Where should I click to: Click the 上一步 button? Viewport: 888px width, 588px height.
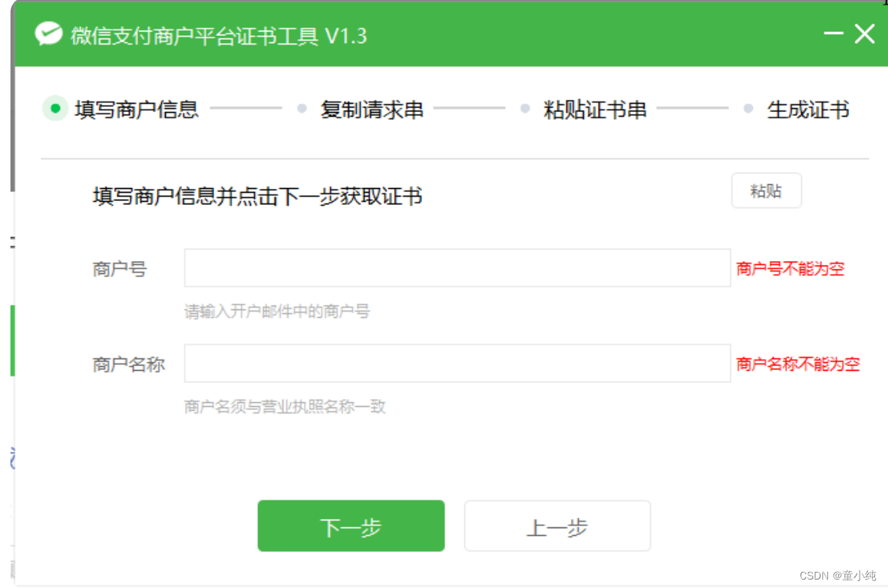click(x=557, y=526)
